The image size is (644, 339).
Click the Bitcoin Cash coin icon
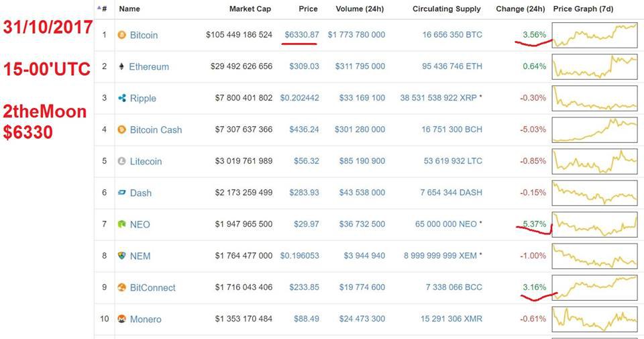(121, 130)
